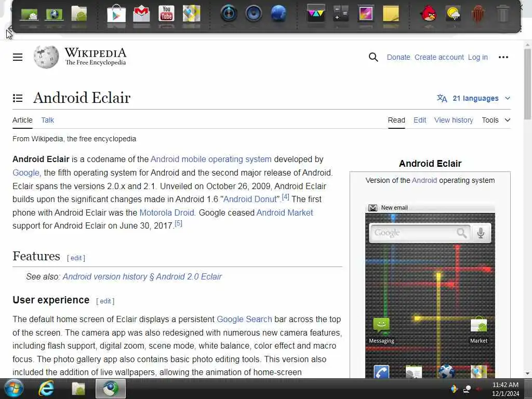Toggle the table of contents icon
Viewport: 532px width, 399px height.
click(x=18, y=98)
